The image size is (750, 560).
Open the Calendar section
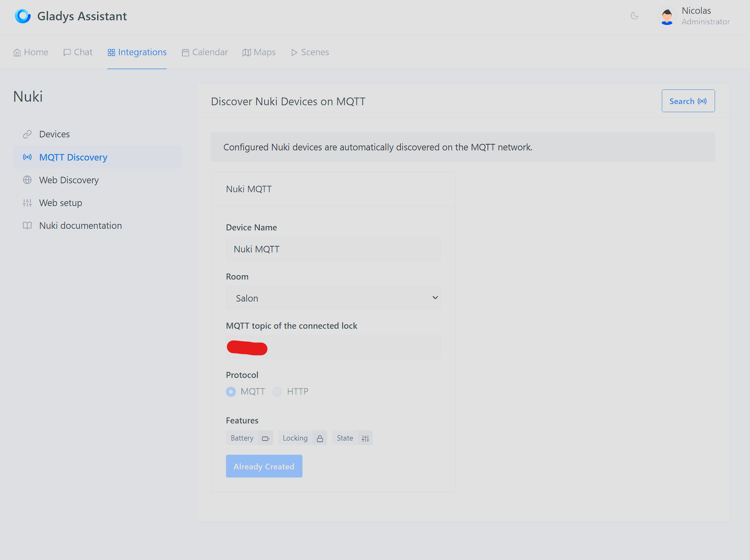pos(205,52)
